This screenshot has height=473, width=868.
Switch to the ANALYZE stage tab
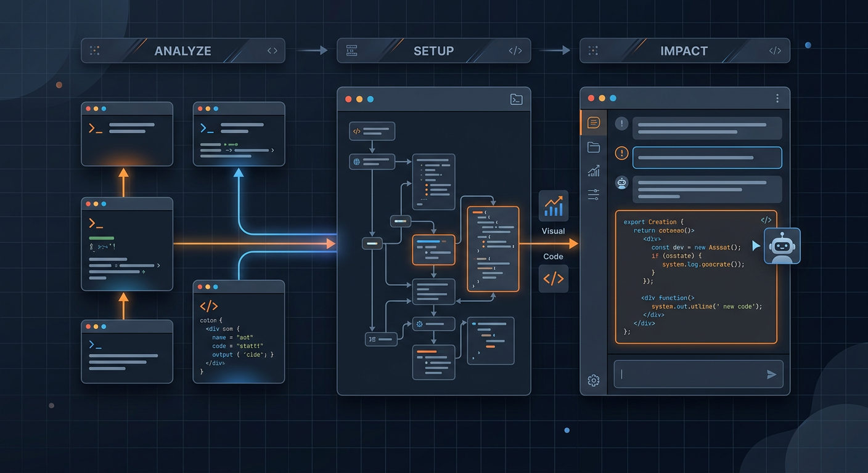(182, 51)
